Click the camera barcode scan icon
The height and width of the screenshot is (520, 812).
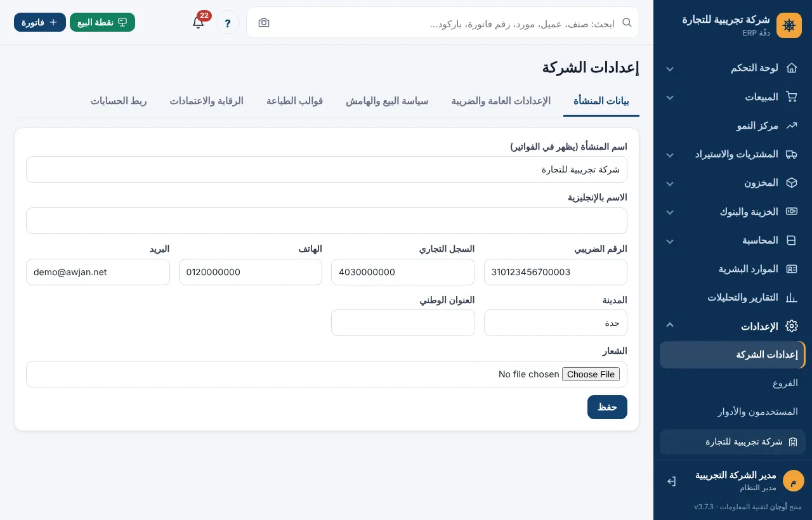[x=264, y=23]
